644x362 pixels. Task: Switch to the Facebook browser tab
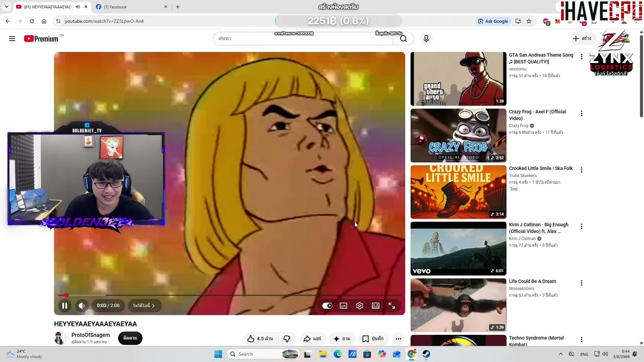[131, 7]
